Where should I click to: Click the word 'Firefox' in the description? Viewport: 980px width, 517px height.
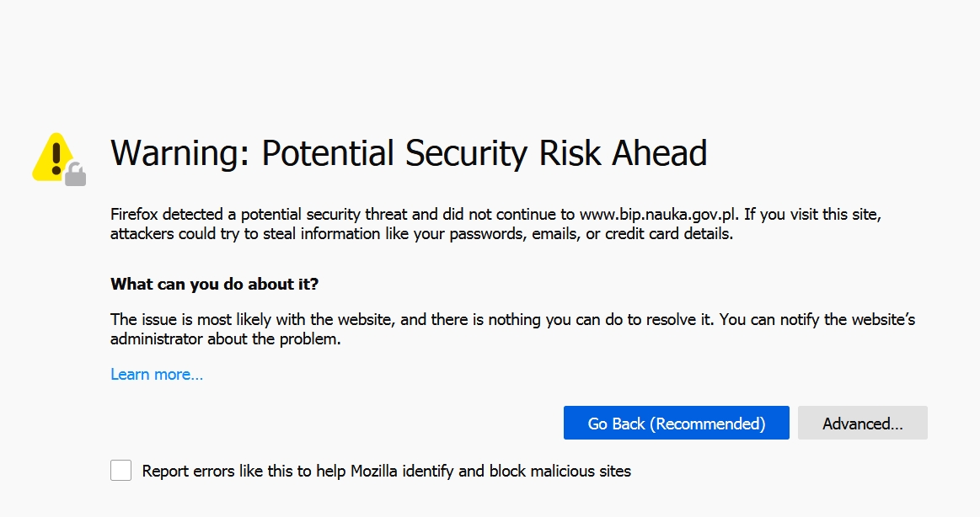click(x=135, y=214)
